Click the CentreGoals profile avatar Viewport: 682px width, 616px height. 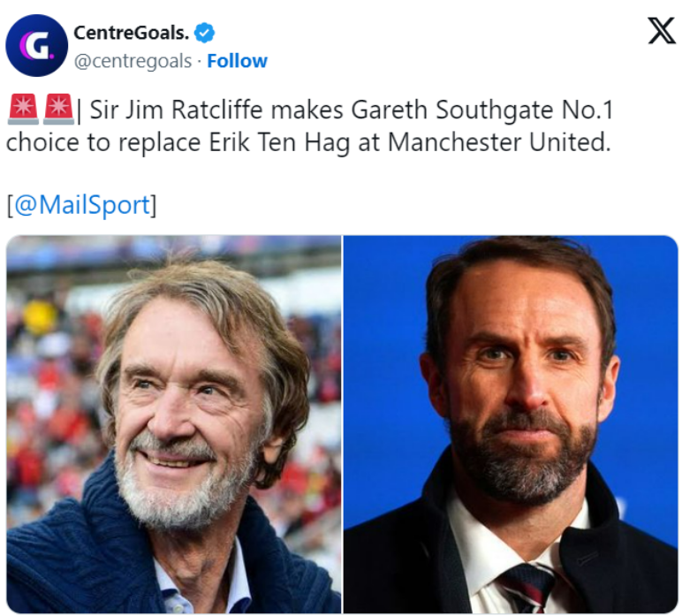click(x=36, y=46)
